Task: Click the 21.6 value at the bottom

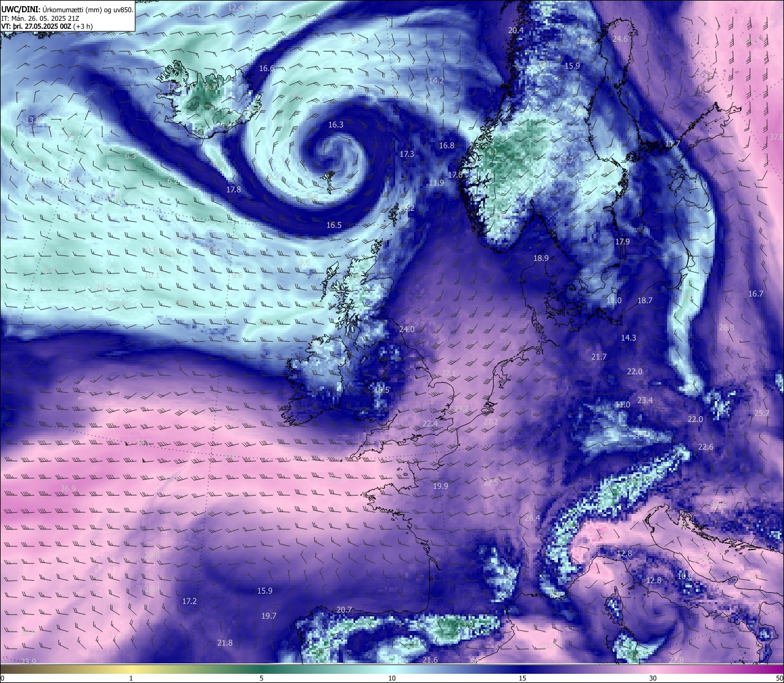Action: click(x=430, y=660)
